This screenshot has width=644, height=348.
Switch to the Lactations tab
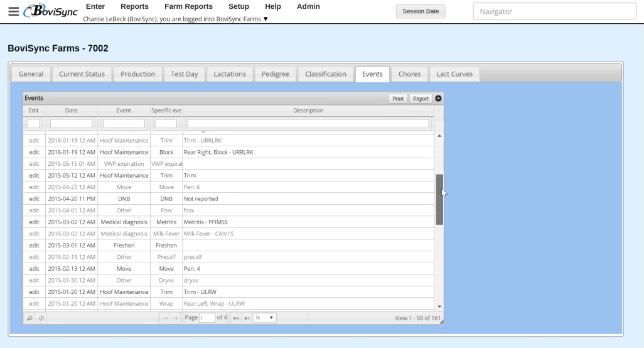(230, 74)
